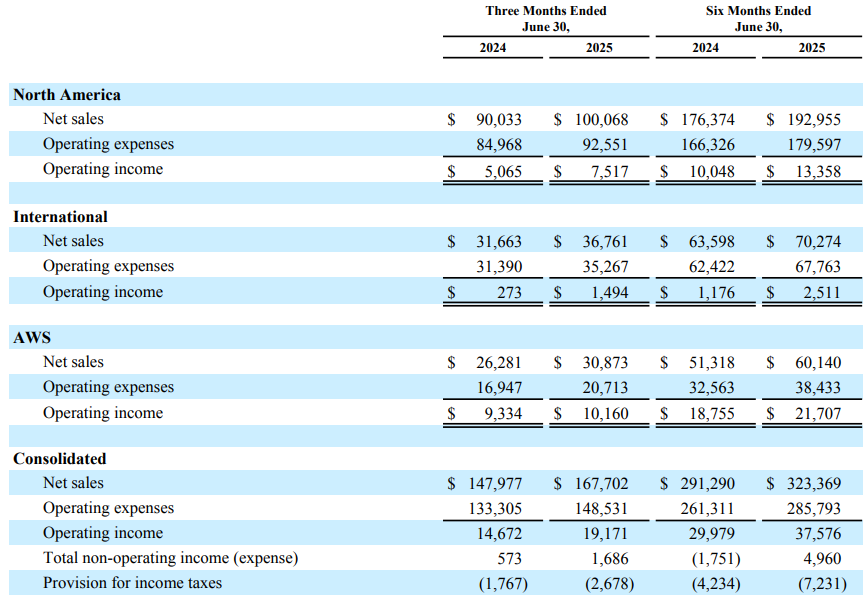This screenshot has height=596, width=868.
Task: Click operating income value 13,358
Action: (818, 172)
